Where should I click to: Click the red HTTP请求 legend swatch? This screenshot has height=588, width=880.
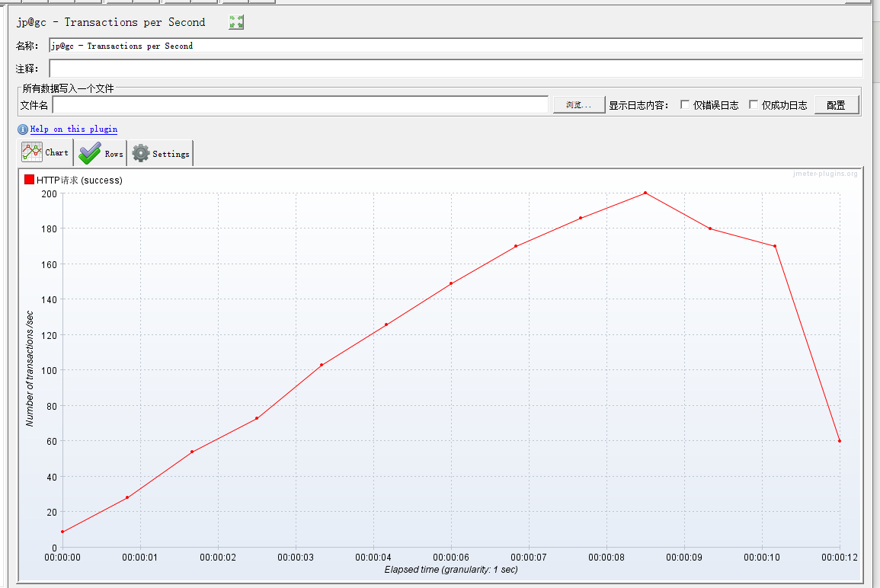point(30,180)
